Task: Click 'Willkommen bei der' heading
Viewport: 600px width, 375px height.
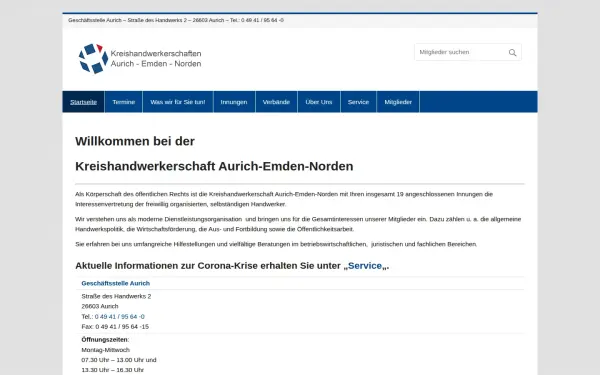Action: [x=135, y=141]
